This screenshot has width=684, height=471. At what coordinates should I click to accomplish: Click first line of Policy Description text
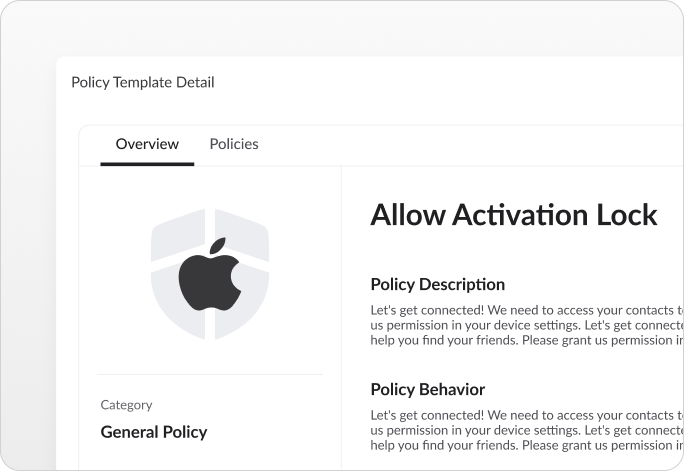[527, 310]
